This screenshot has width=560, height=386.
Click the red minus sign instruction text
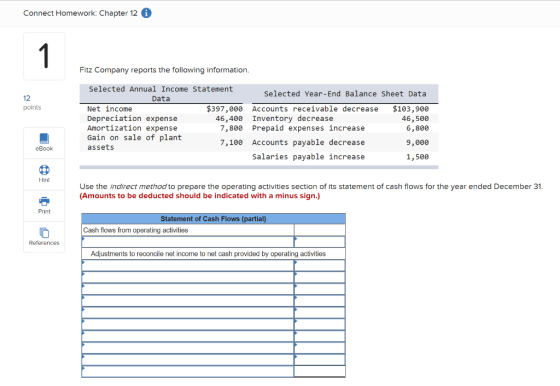[200, 196]
